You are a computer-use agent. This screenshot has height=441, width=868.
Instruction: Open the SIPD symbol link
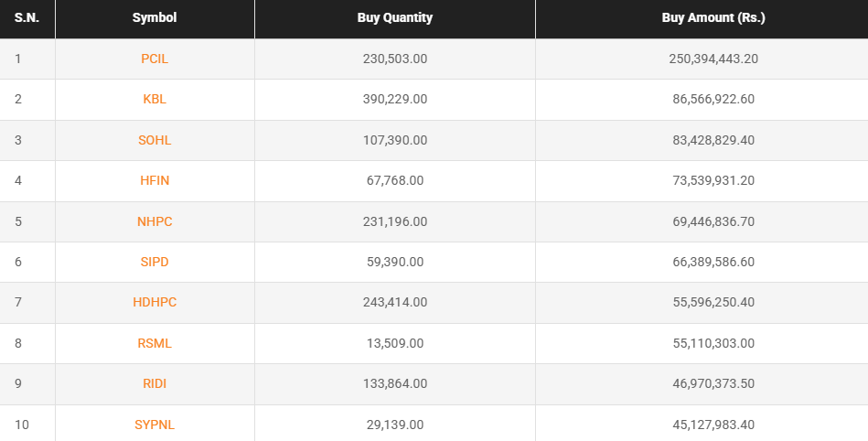pyautogui.click(x=155, y=262)
